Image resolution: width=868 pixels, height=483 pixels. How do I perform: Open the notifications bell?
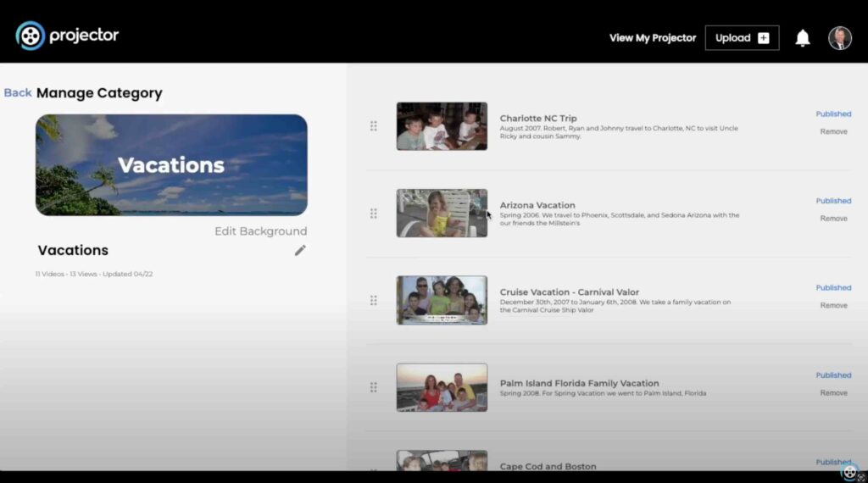(802, 38)
